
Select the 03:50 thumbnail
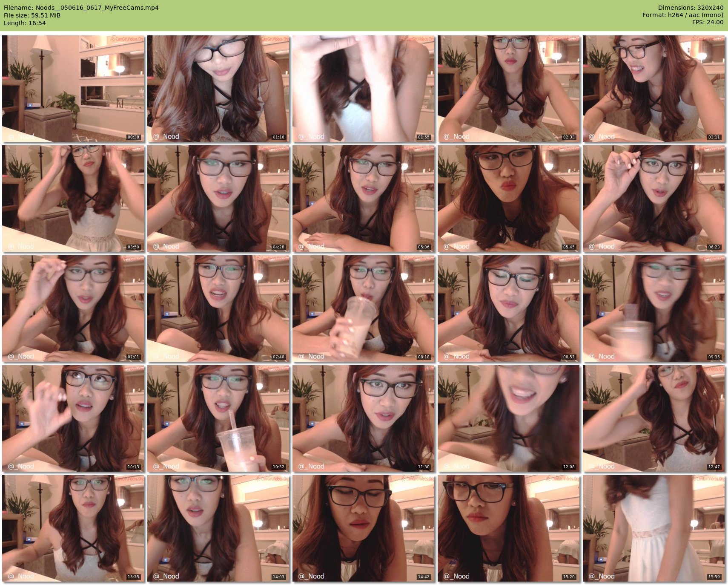(73, 199)
